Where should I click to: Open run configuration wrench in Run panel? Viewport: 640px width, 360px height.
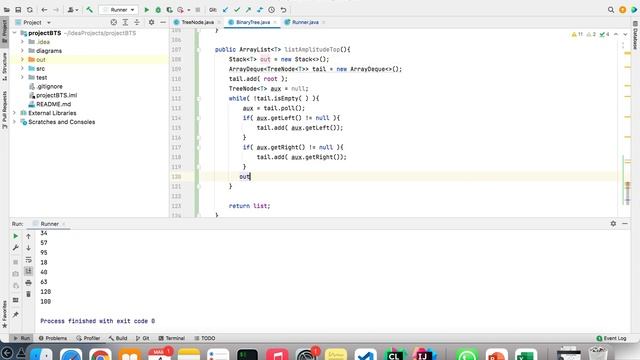[16, 248]
